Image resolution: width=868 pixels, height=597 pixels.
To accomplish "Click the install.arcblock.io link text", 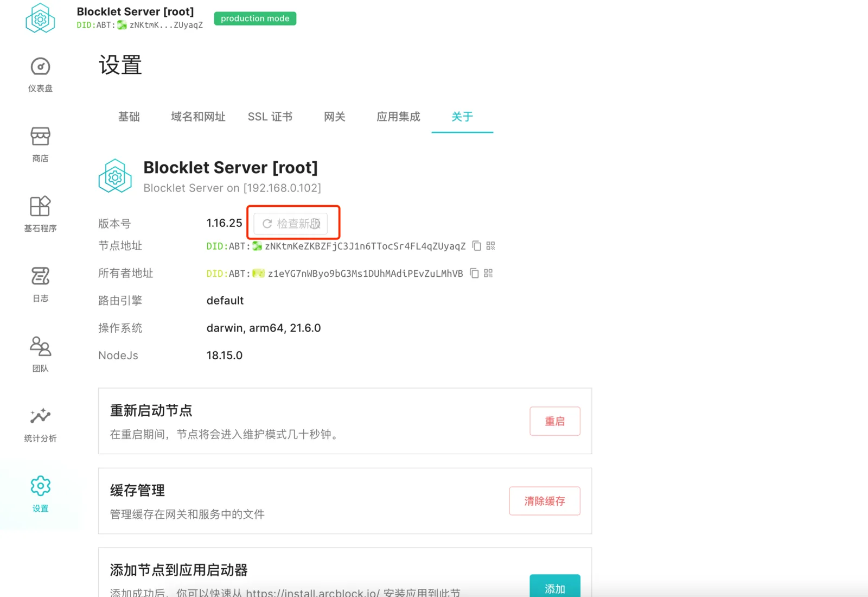I will click(313, 593).
